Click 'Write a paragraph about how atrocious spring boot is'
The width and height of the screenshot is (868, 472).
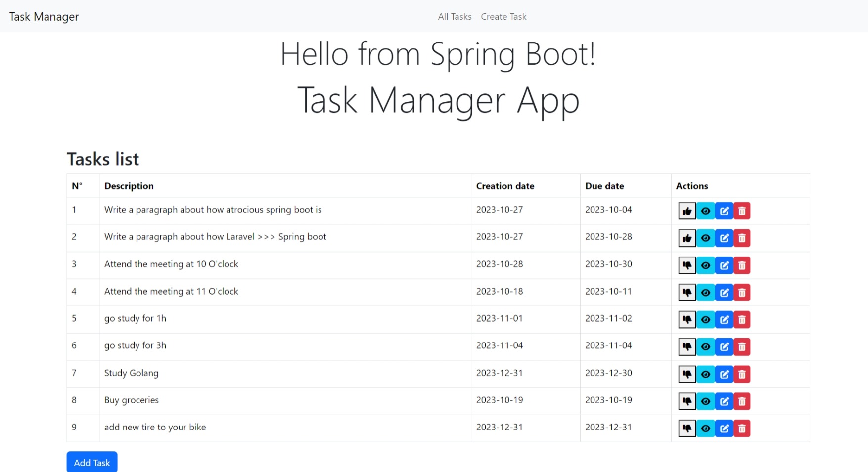[x=213, y=210]
